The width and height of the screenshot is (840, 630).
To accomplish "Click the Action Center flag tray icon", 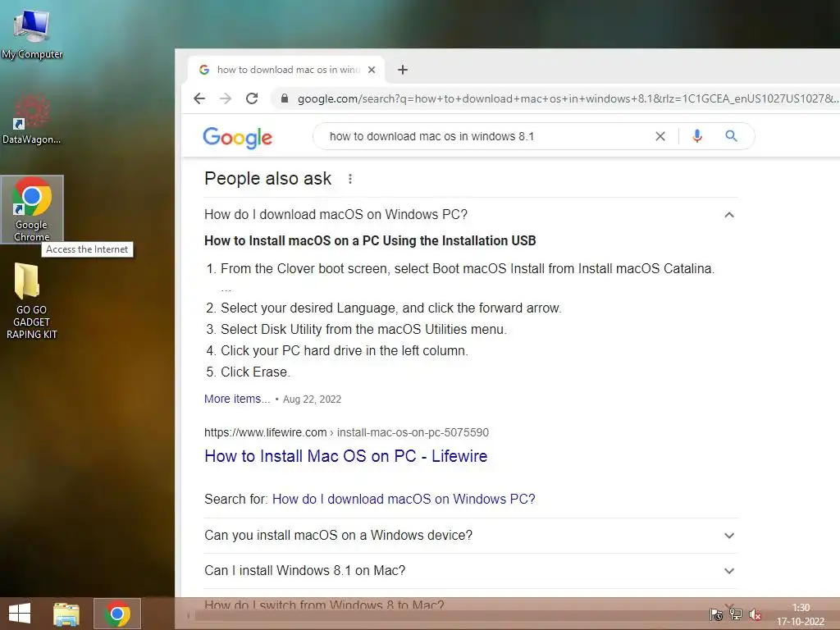I will [715, 614].
